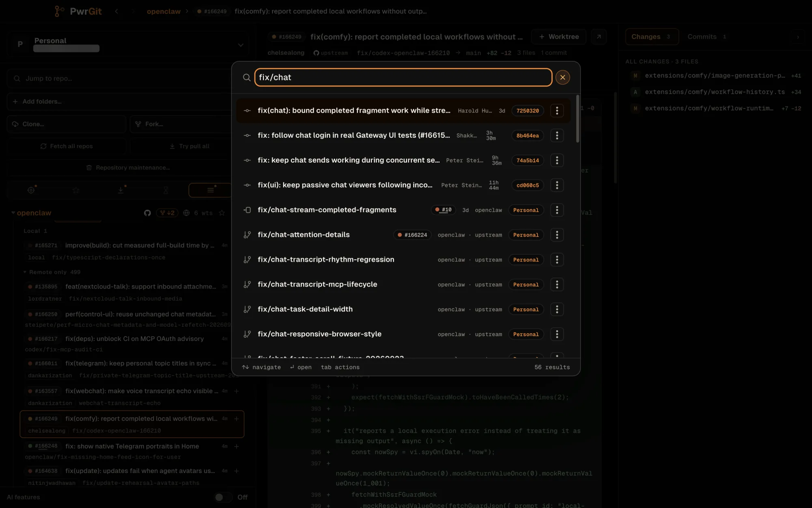Click the #10 pull request badge
The image size is (812, 508).
tap(443, 210)
